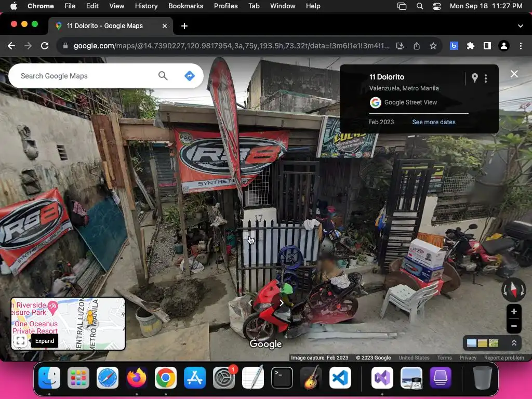Open the Apple menu
Screen dimensions: 532x399
14,6
